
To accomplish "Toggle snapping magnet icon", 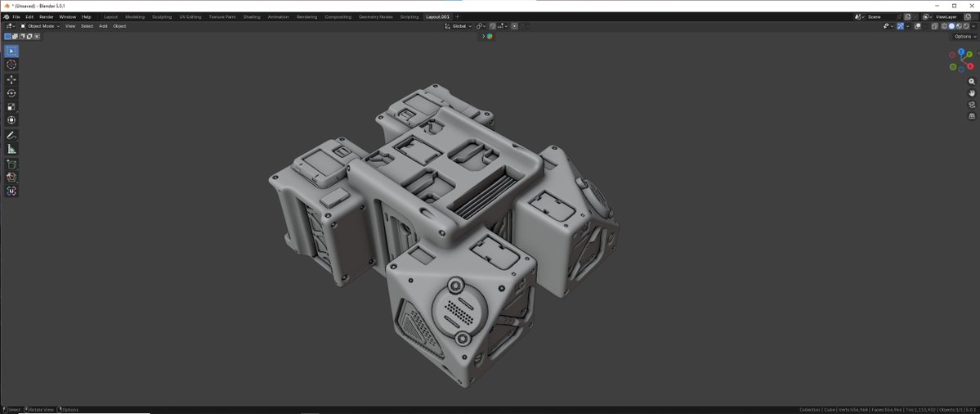I will click(493, 25).
